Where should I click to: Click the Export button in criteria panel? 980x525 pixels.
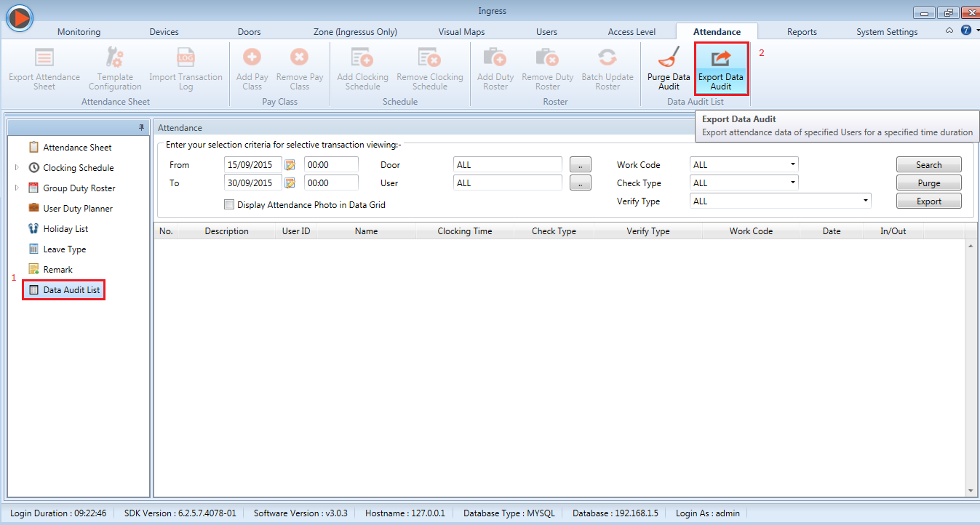coord(928,201)
